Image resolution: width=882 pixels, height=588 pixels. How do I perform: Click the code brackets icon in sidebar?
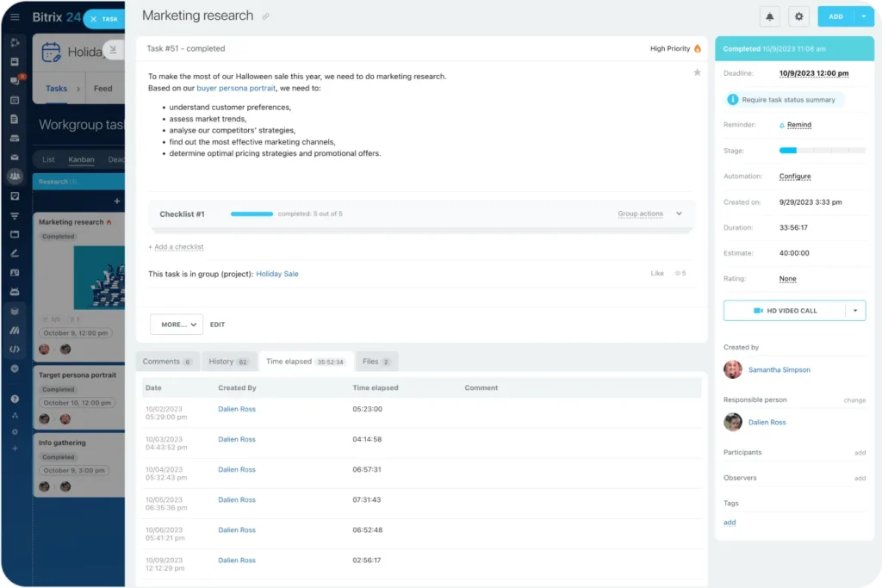coord(15,350)
